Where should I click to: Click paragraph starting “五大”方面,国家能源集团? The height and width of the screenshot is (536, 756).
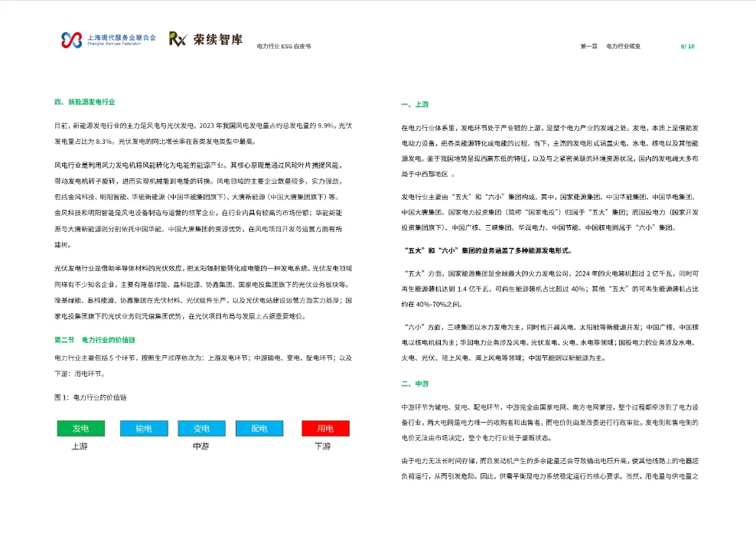(x=550, y=289)
